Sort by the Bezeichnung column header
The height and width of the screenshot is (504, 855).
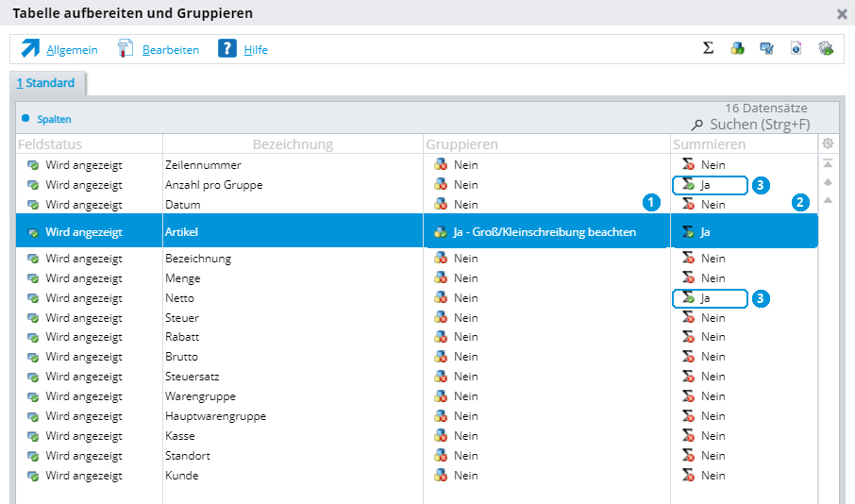[x=293, y=144]
